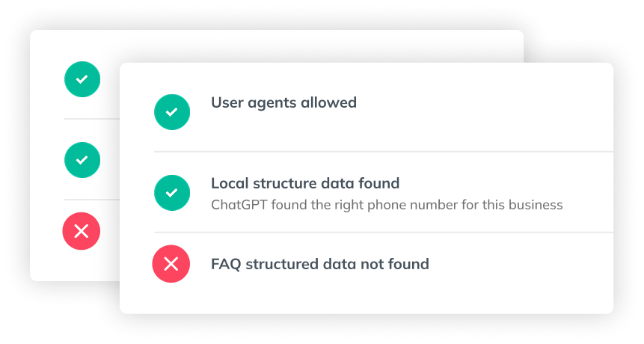
Task: Click back card divider above red X
Action: click(91, 200)
